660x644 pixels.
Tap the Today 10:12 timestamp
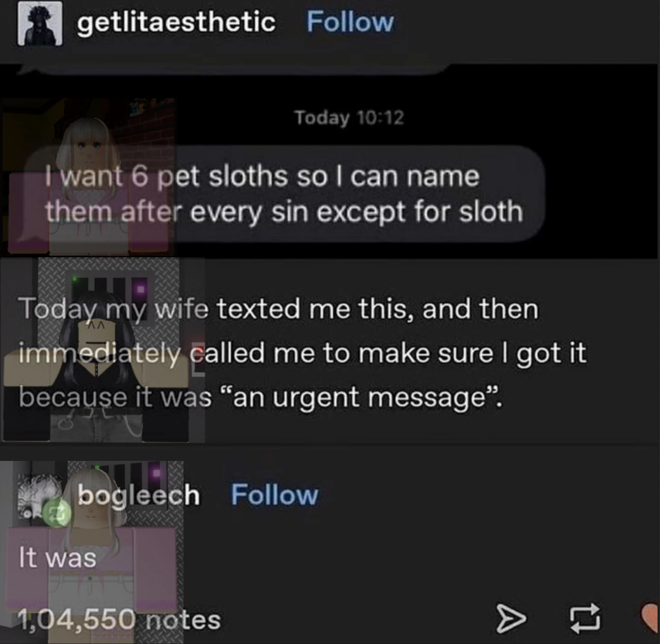[x=349, y=117]
